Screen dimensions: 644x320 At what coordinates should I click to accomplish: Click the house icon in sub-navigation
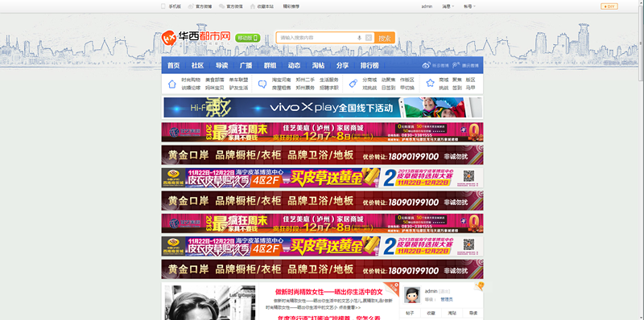(172, 84)
